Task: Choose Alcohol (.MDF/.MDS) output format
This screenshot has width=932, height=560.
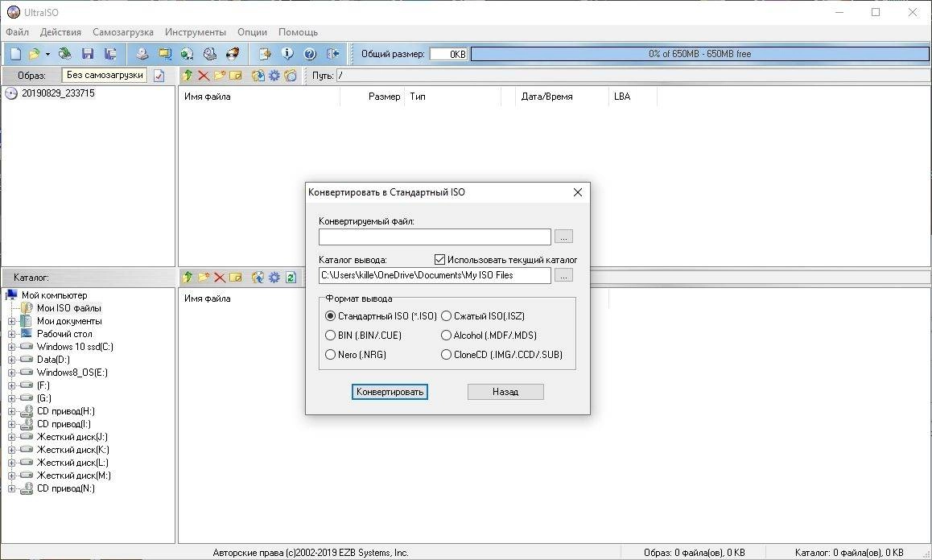Action: coord(489,336)
